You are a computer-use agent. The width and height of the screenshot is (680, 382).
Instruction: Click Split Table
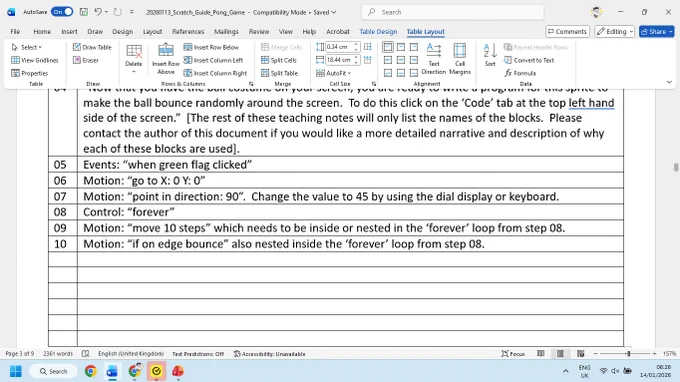point(279,73)
